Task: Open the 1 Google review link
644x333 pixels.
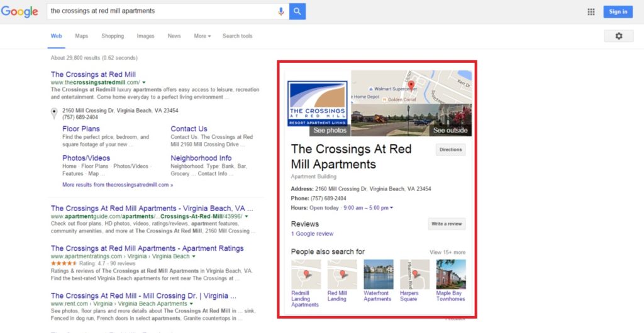Action: tap(312, 234)
